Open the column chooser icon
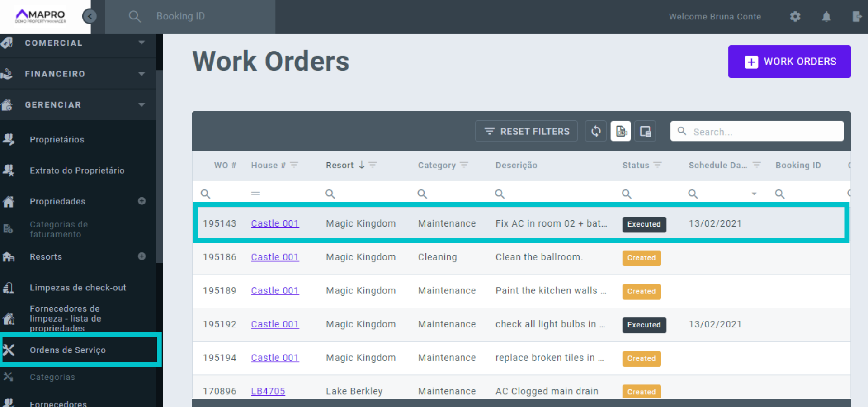Image resolution: width=868 pixels, height=407 pixels. pyautogui.click(x=645, y=132)
